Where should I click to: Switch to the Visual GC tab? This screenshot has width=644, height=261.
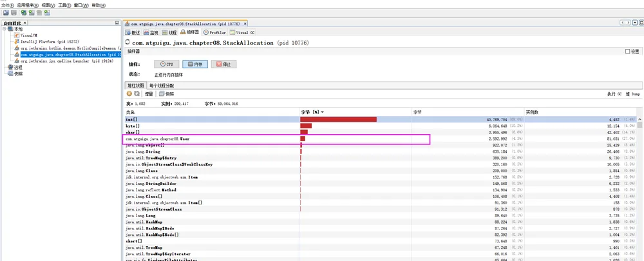point(242,32)
